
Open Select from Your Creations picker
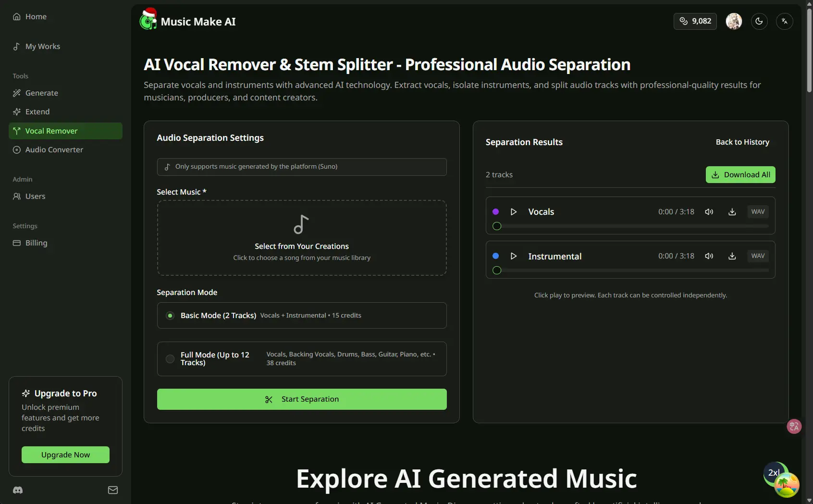click(302, 238)
